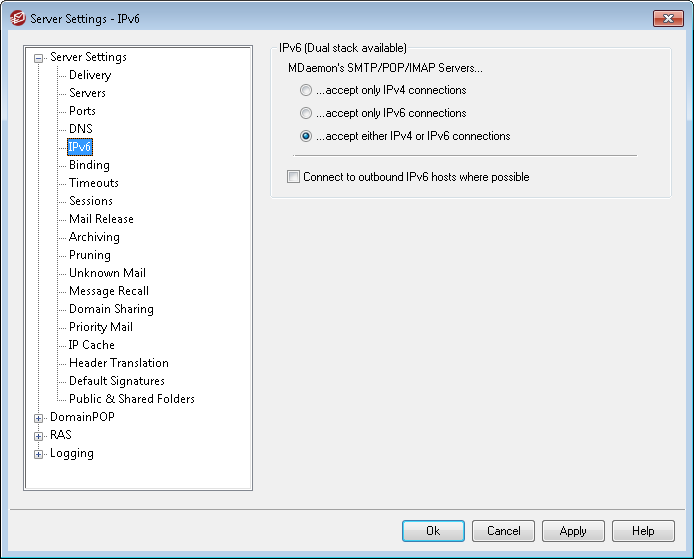Click the Apply button
The width and height of the screenshot is (694, 559).
pos(573,531)
